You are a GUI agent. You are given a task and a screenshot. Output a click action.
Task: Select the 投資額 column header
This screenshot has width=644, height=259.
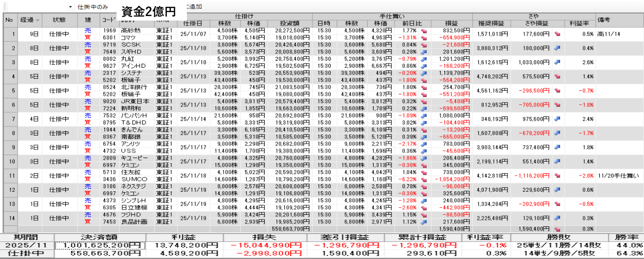point(288,23)
